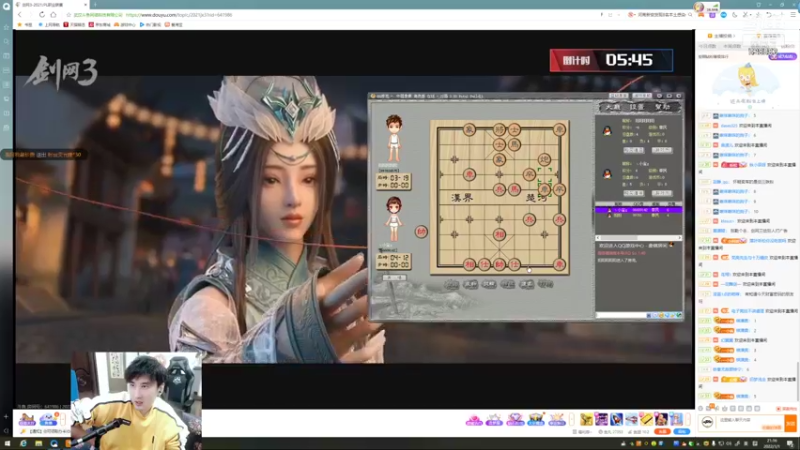The image size is (800, 450).
Task: Open a new browser tab with plus
Action: tap(95, 5)
